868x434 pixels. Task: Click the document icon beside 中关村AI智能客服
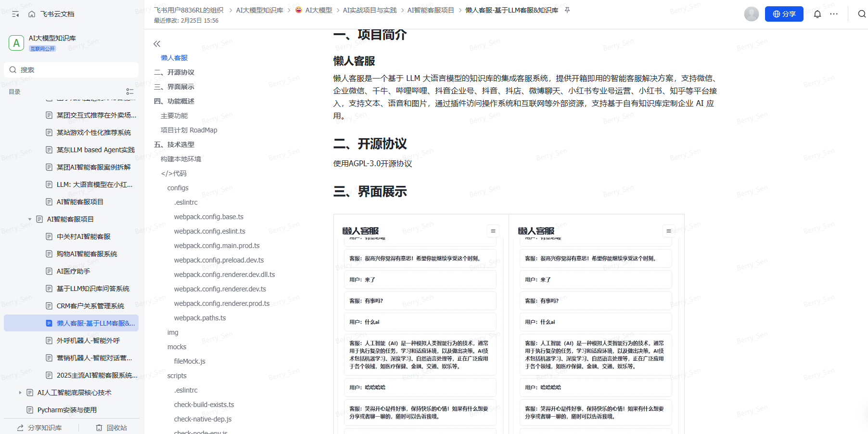pos(49,237)
